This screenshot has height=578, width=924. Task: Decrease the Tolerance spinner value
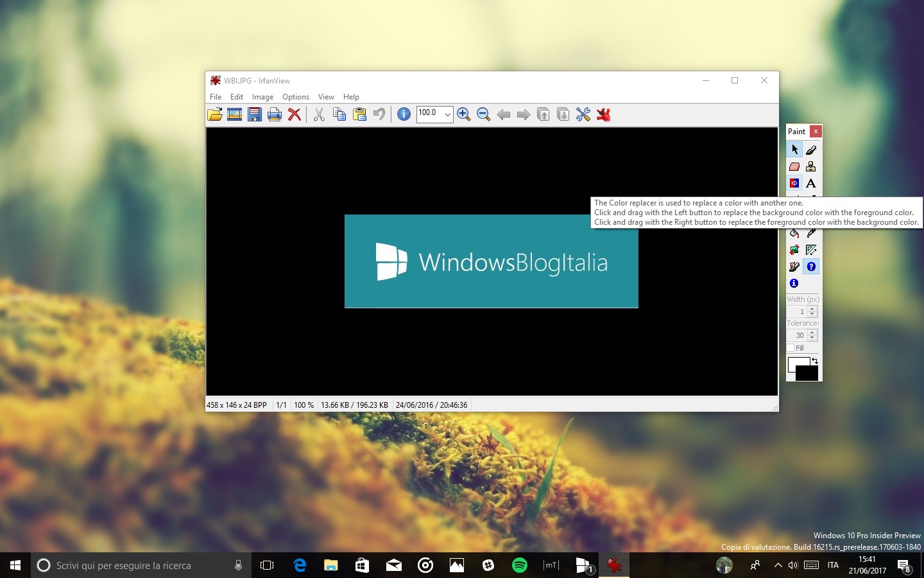812,338
